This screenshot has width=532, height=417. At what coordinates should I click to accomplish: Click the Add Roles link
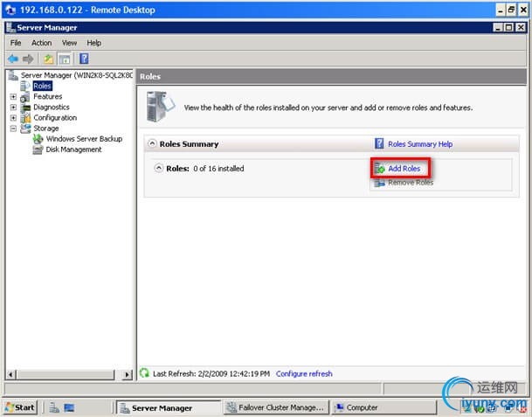click(x=404, y=169)
